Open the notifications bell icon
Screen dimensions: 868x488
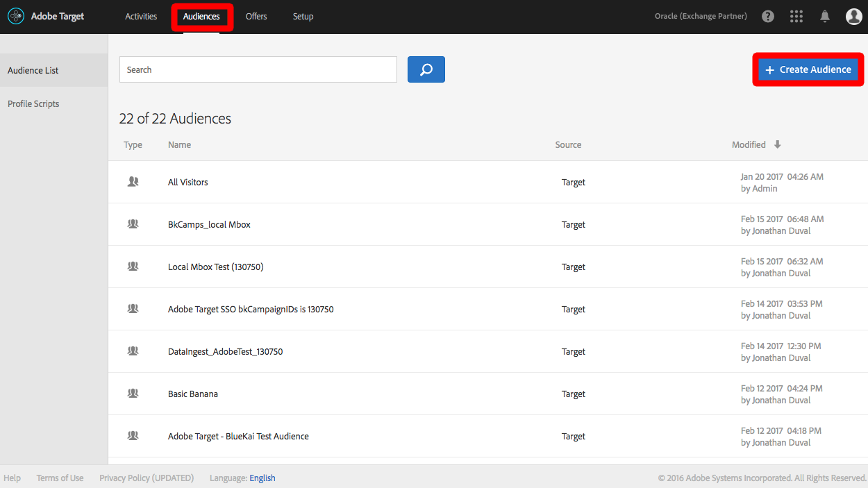[825, 16]
